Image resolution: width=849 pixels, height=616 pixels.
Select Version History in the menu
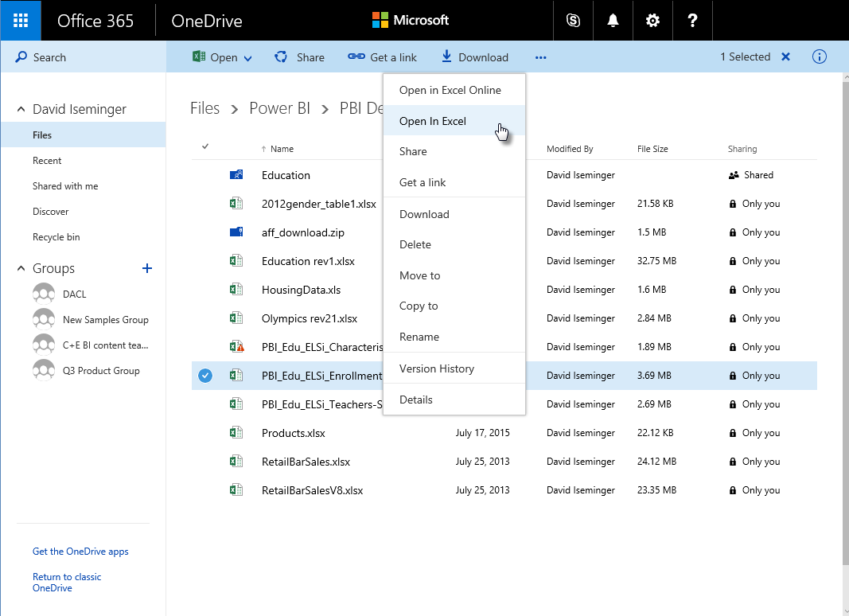tap(454, 368)
